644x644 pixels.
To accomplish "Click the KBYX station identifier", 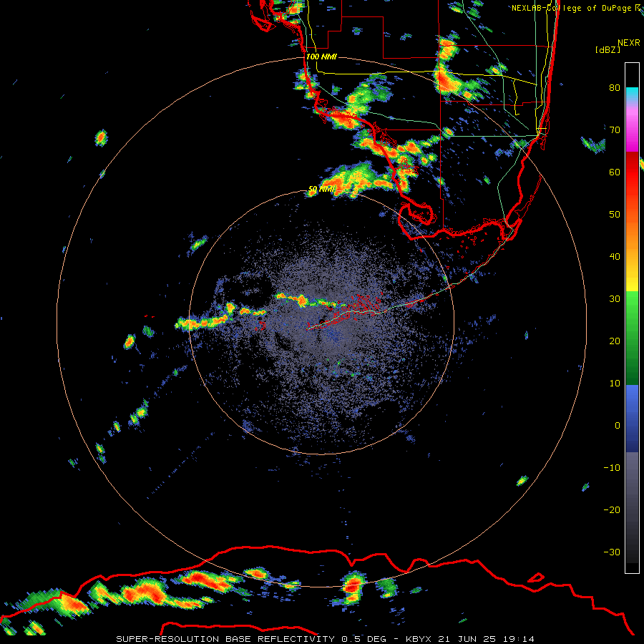I will [x=419, y=639].
